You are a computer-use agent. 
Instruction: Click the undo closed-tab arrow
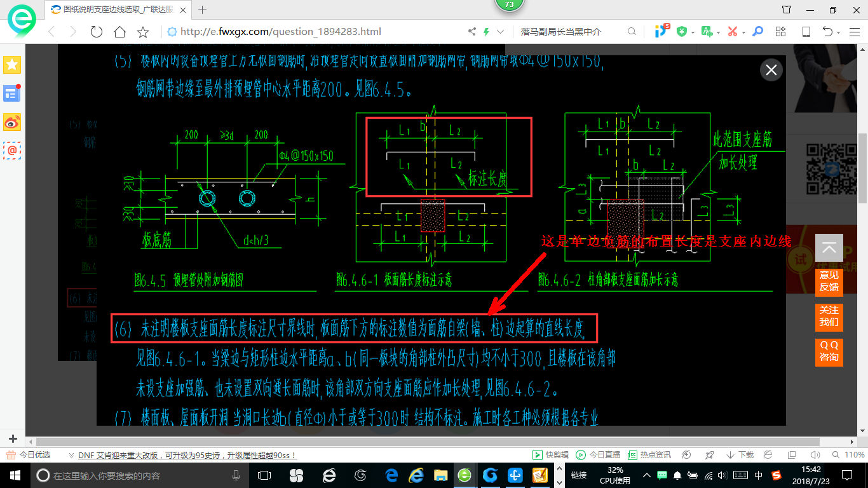tap(827, 32)
